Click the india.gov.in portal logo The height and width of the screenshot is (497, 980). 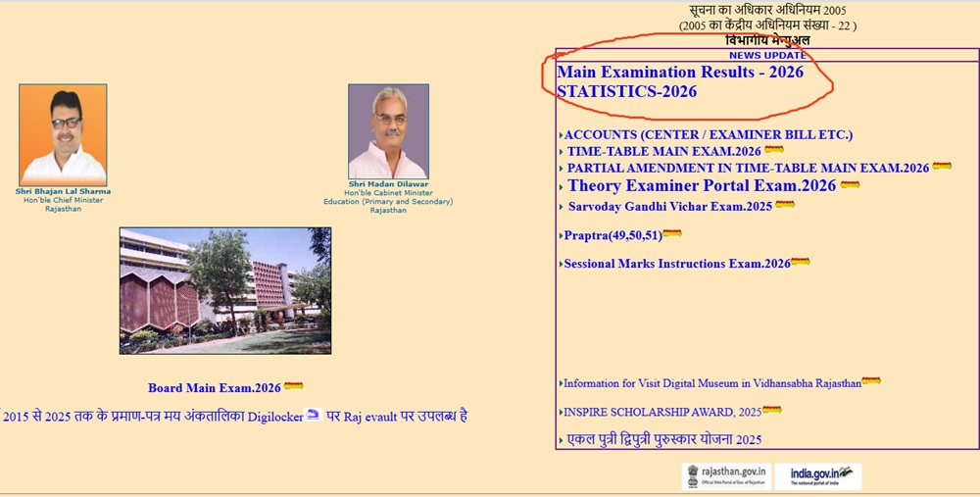coord(817,476)
